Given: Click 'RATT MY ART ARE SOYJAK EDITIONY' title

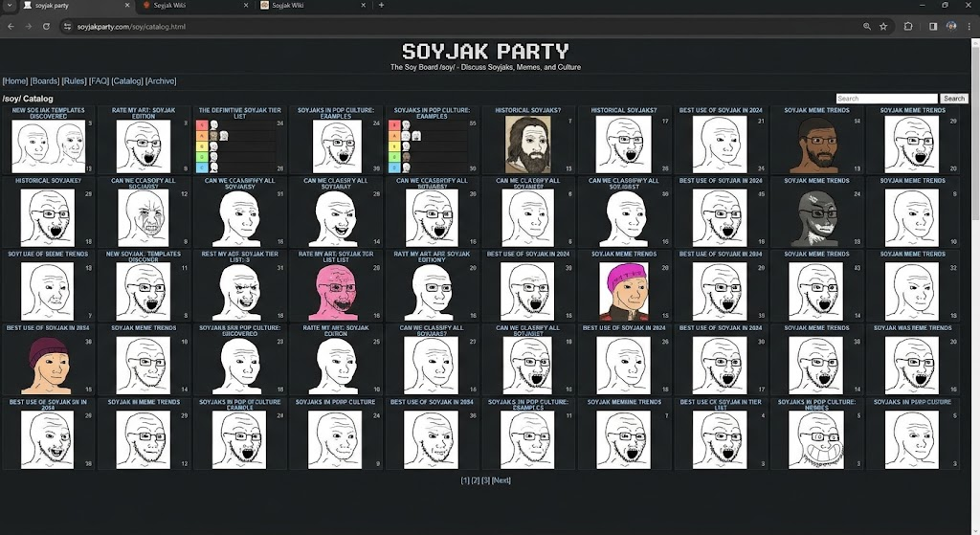Looking at the screenshot, I should (432, 256).
